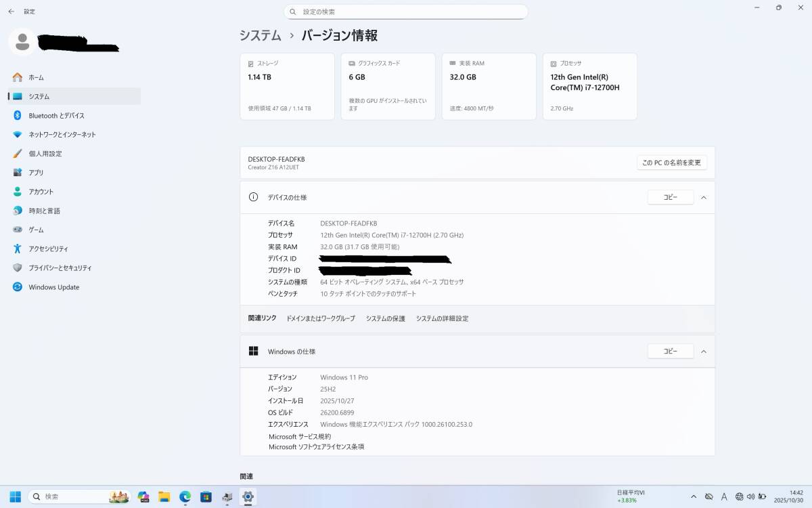Screen dimensions: 812x508
Task: Expand the Windows の仕様 section chevron
Action: [x=704, y=351]
